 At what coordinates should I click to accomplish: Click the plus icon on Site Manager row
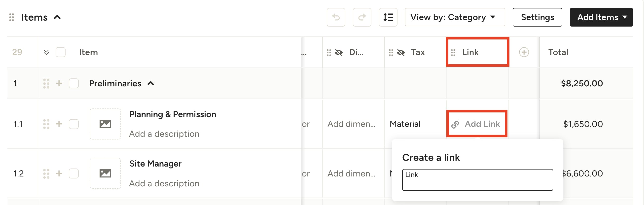(59, 173)
